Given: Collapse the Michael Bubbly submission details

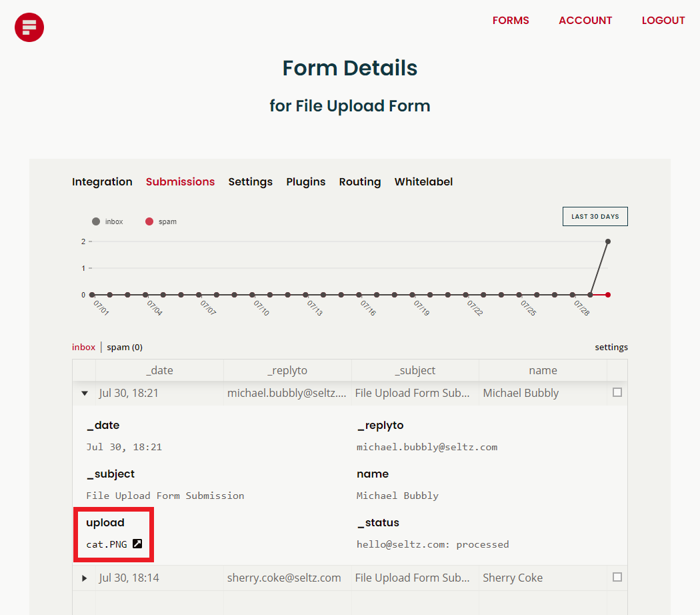Looking at the screenshot, I should 84,393.
